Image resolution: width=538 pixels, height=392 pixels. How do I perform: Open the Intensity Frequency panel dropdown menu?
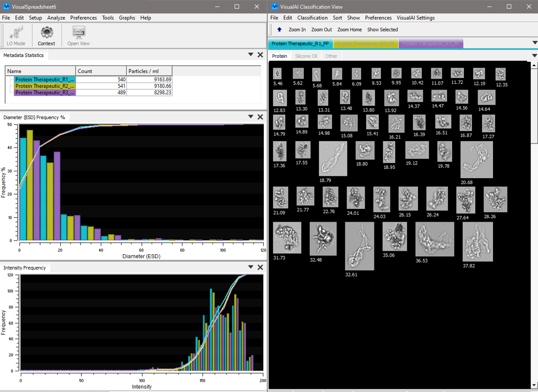250,267
